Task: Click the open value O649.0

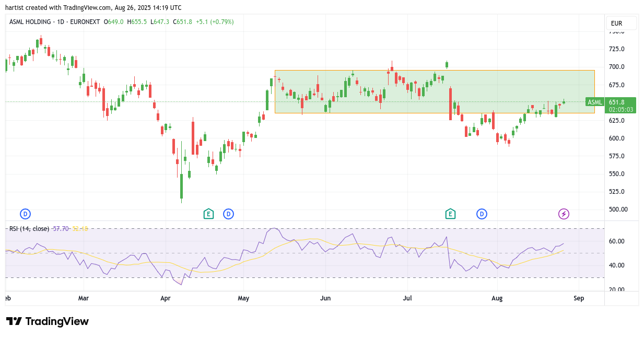Action: pos(113,22)
